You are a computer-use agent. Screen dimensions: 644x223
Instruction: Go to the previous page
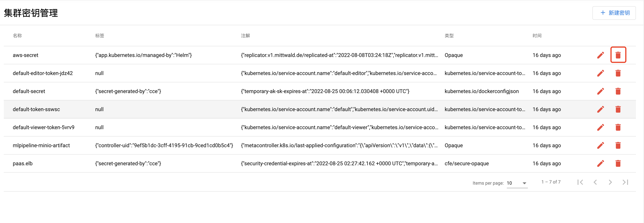click(x=595, y=182)
